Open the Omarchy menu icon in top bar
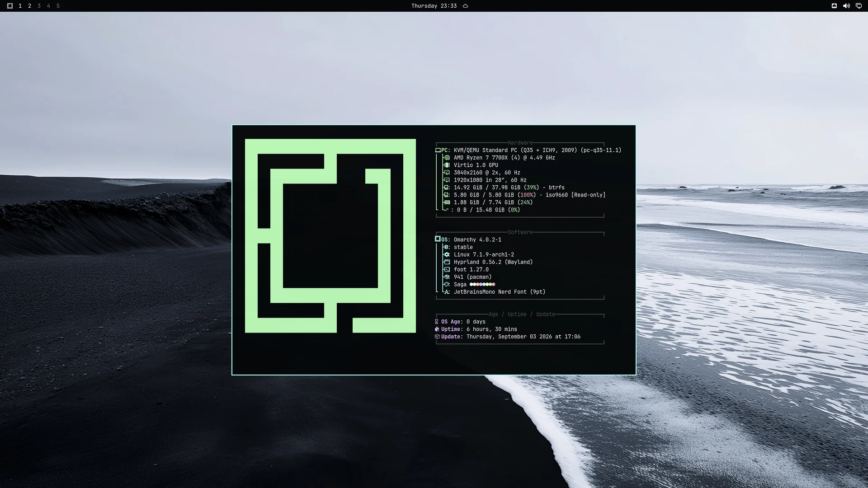Screen dimensions: 868x488 tap(9, 6)
